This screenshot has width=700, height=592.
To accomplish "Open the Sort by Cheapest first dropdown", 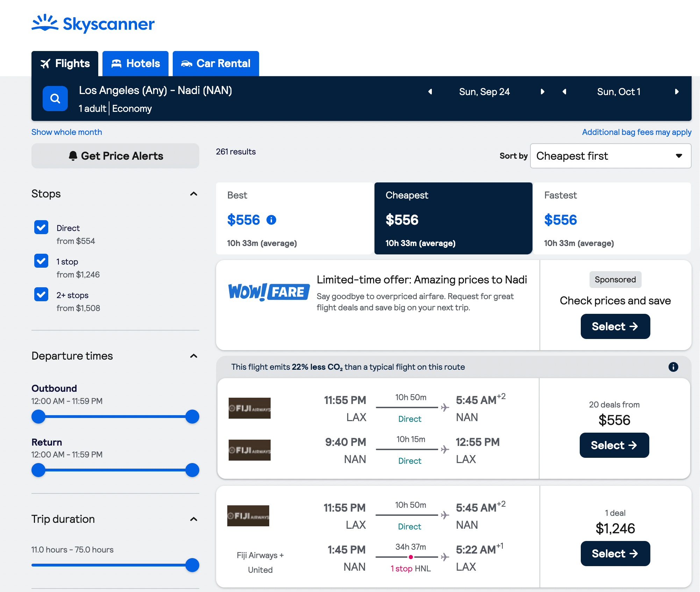I will coord(610,156).
